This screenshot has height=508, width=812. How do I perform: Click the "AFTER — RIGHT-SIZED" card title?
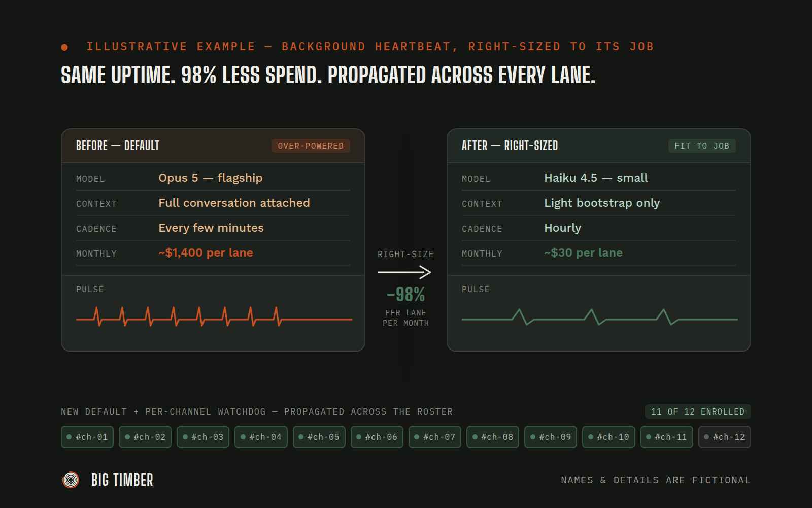[510, 146]
